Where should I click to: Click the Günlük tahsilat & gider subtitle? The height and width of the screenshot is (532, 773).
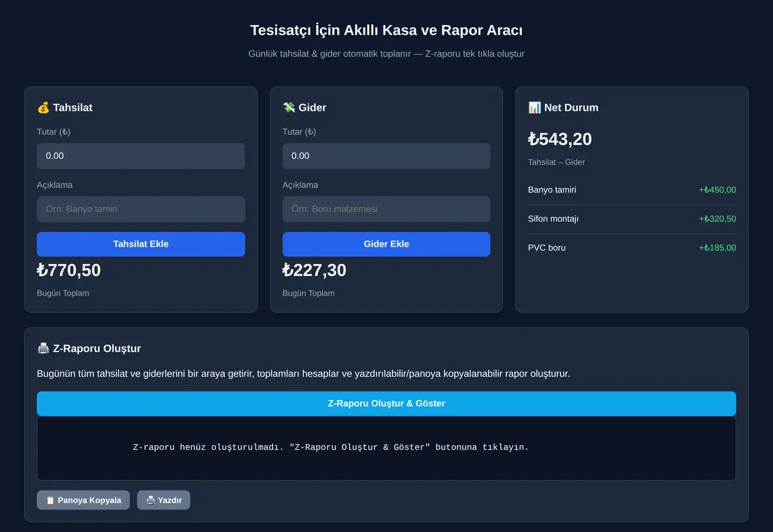(x=386, y=54)
